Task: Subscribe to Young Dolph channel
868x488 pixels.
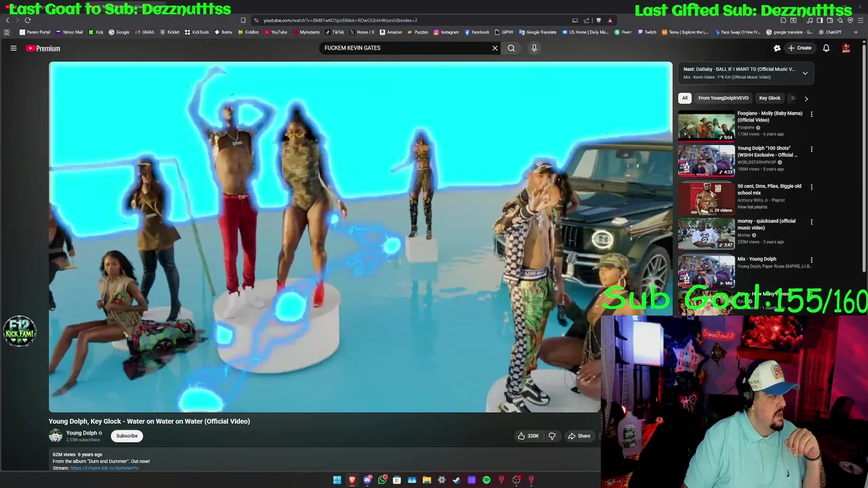Action: coord(127,436)
